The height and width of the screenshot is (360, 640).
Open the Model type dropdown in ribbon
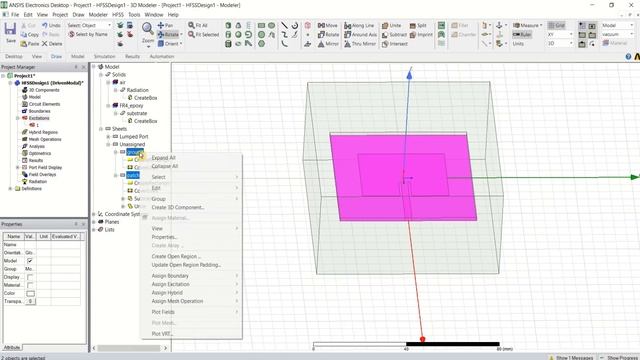617,25
